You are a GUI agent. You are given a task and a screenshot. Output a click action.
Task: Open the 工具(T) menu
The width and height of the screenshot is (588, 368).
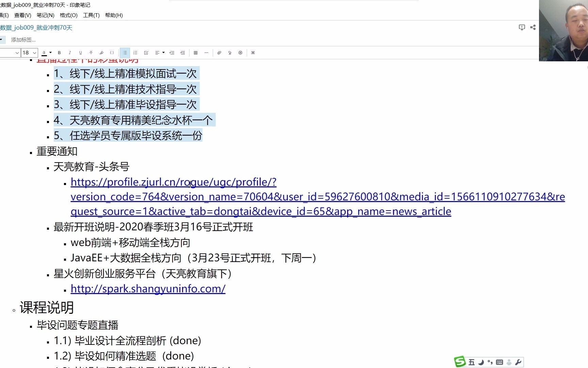tap(91, 15)
